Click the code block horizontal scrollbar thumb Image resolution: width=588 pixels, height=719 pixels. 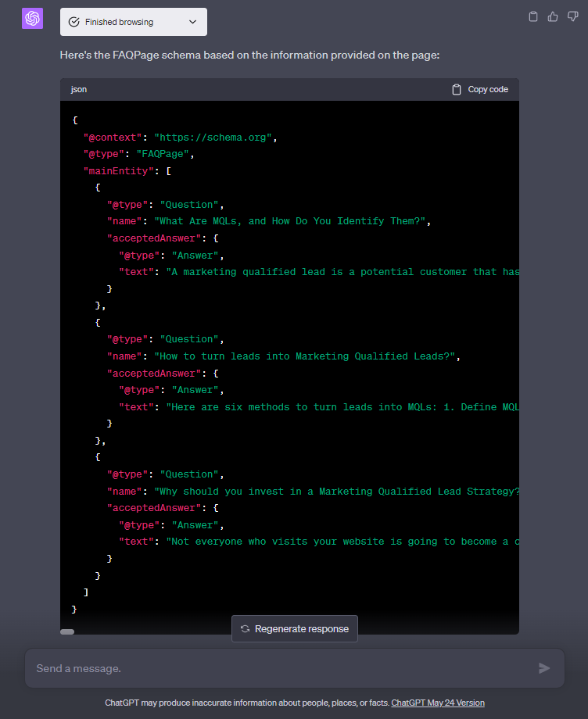pos(67,631)
